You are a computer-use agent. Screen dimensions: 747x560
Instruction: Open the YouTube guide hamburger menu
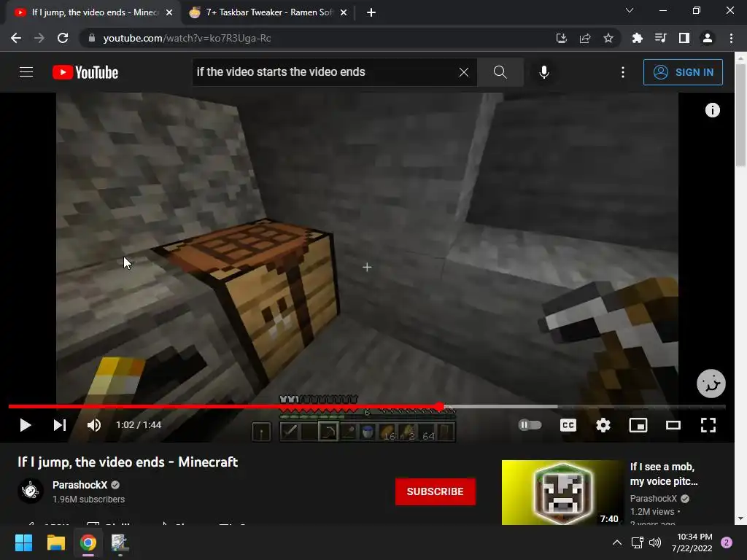[26, 72]
